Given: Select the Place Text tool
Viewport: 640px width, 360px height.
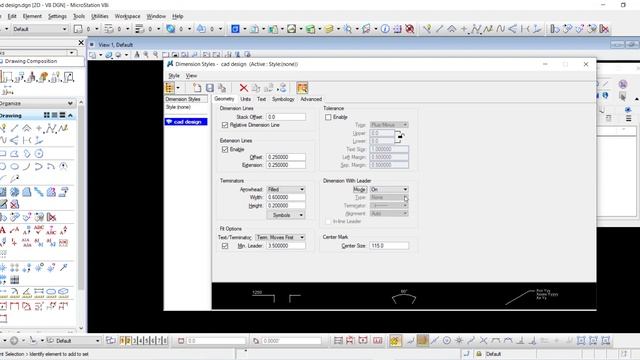Looking at the screenshot, I should pyautogui.click(x=3, y=230).
